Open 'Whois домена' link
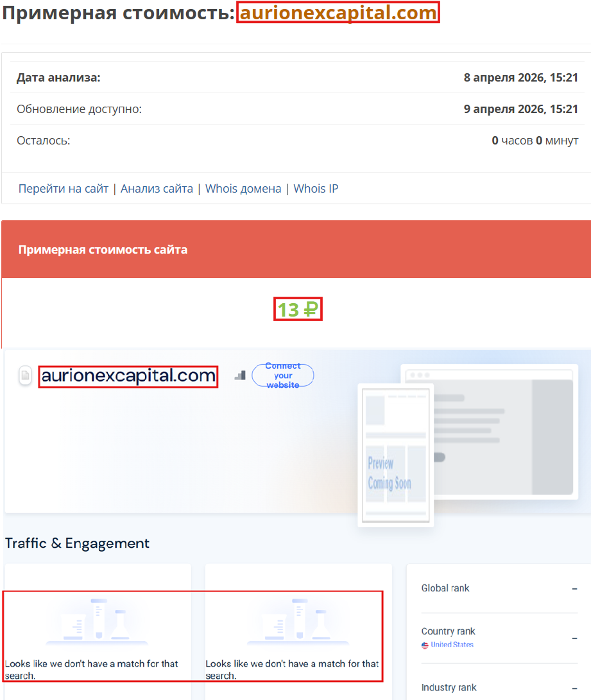591x700 pixels. 243,189
